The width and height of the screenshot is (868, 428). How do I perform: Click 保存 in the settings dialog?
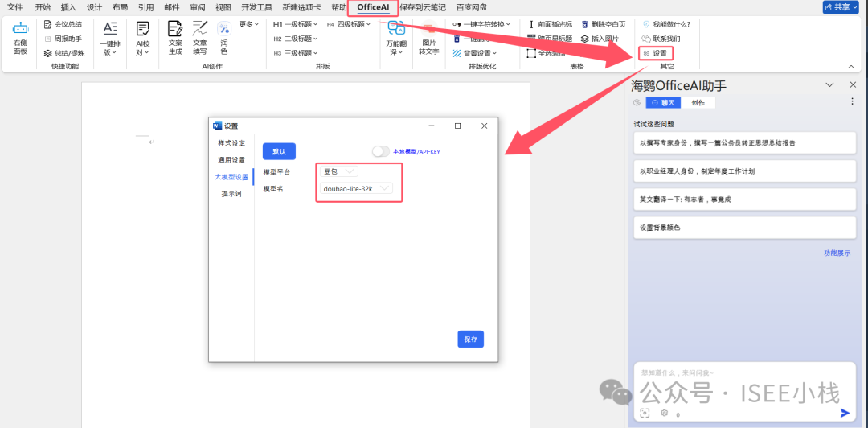[x=470, y=340]
